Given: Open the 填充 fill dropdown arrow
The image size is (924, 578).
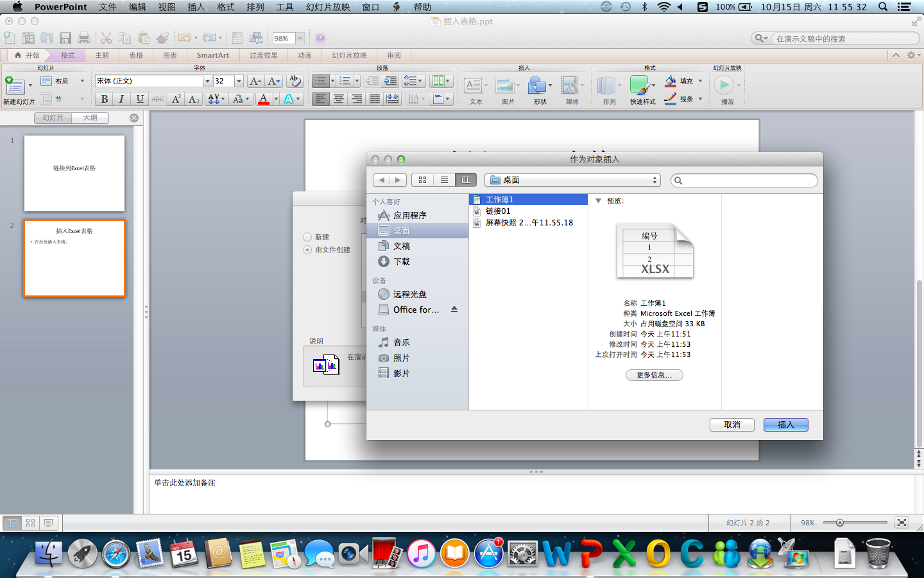Looking at the screenshot, I should (700, 81).
